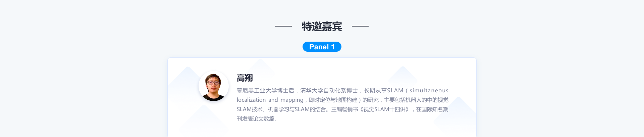Click the word simultaneous in the bio

429,90
